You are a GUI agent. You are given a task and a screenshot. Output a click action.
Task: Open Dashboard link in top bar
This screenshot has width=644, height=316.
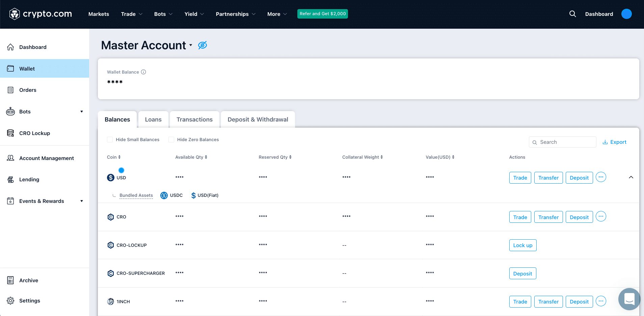[599, 14]
